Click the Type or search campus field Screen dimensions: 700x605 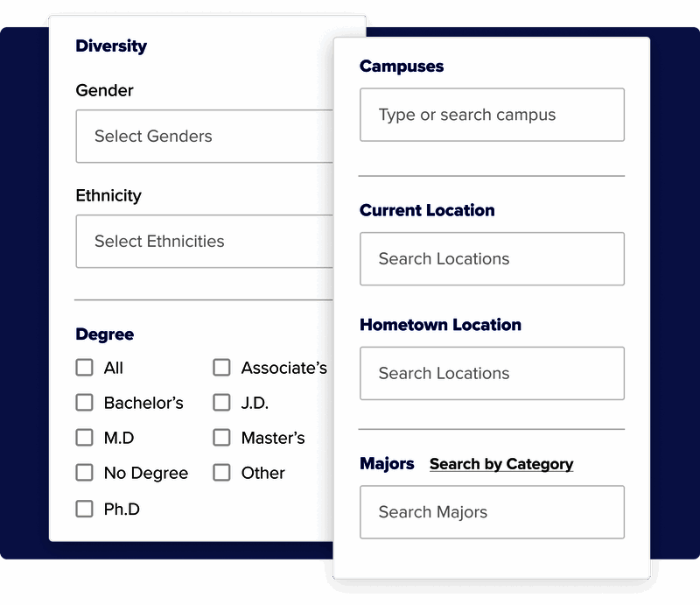click(492, 115)
